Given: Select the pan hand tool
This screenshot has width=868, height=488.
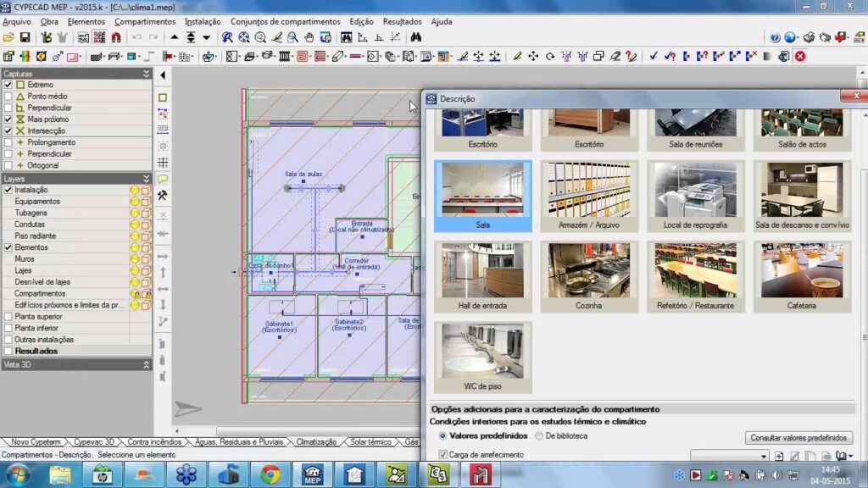Looking at the screenshot, I should [x=309, y=37].
